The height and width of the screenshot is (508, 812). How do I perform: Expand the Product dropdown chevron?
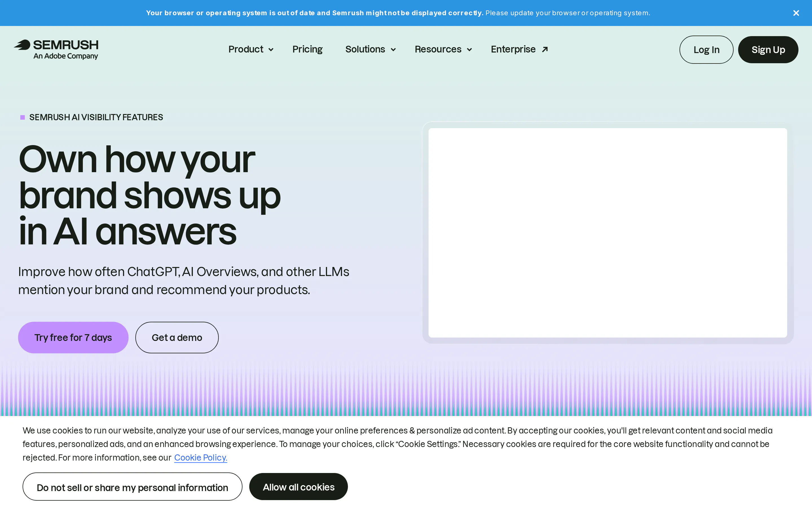click(271, 50)
